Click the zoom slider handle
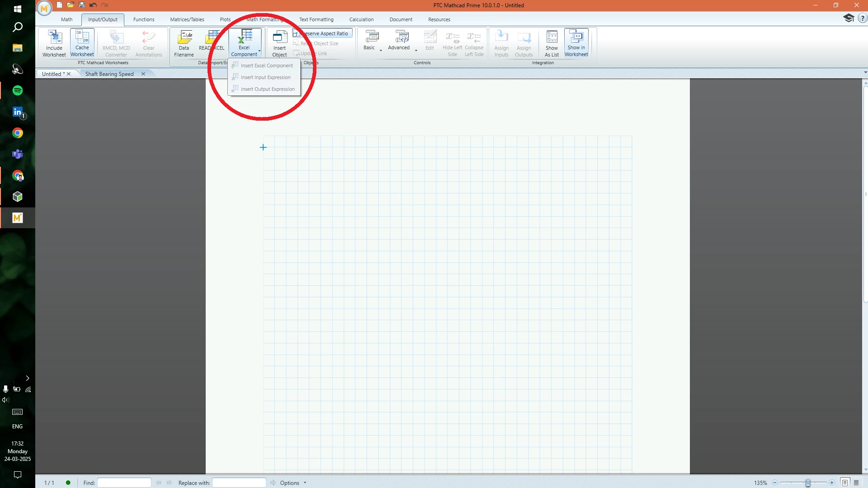 point(808,483)
